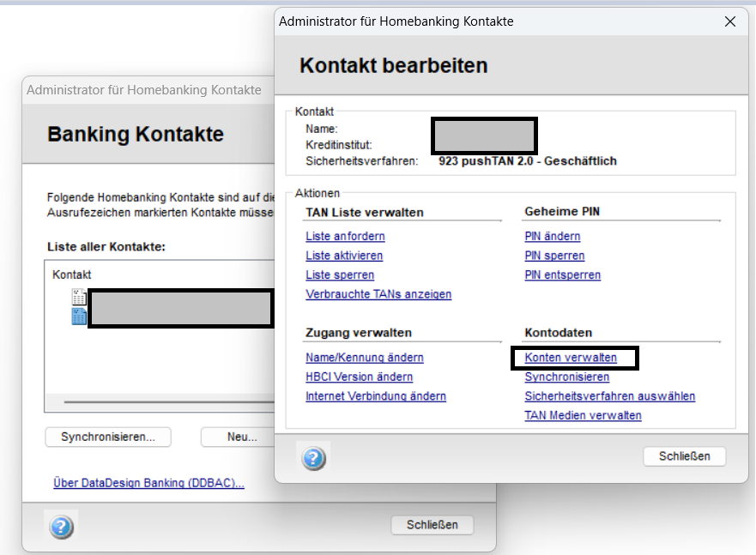The image size is (756, 555).
Task: Click the "Liste aller Kontakte:" label
Action: 106,247
